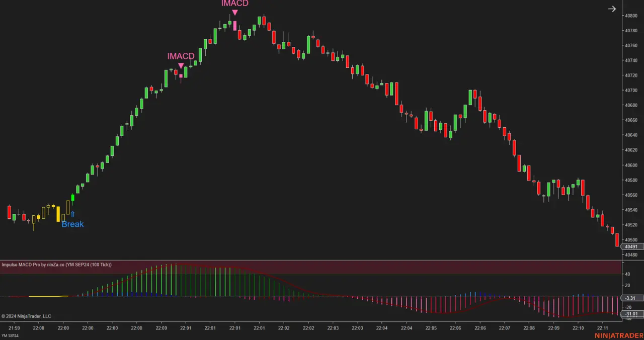Select the yellow flat MACD line segment
The width and height of the screenshot is (644, 340).
coord(48,296)
